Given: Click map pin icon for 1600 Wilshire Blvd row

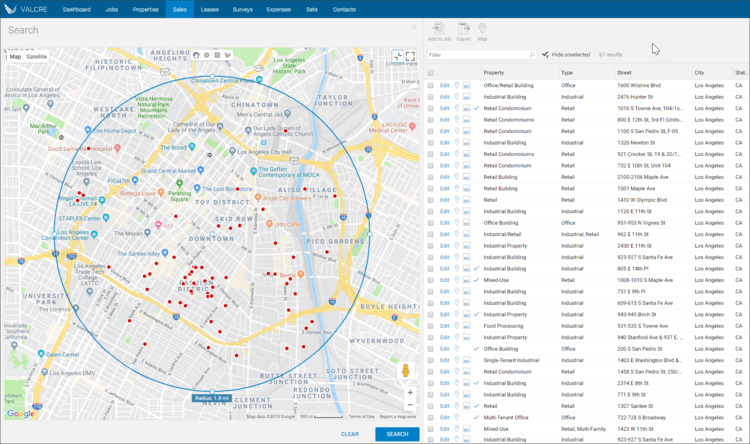Looking at the screenshot, I should click(x=457, y=85).
